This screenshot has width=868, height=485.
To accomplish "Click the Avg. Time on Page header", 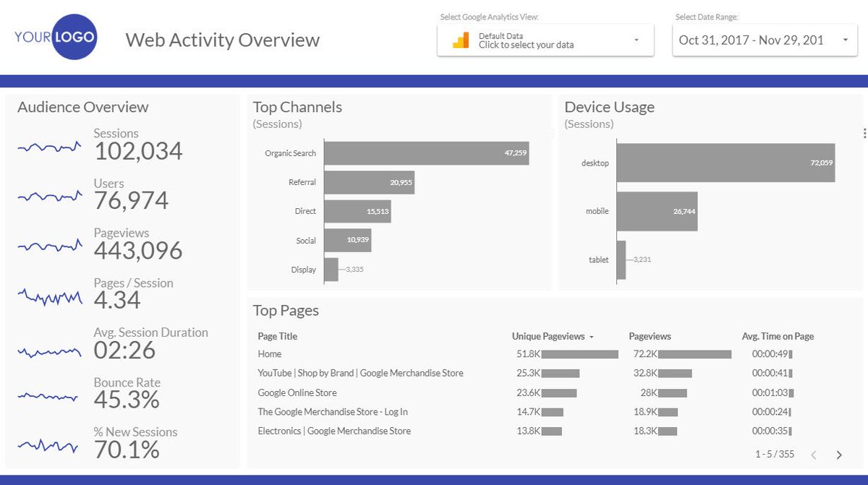I will [778, 336].
